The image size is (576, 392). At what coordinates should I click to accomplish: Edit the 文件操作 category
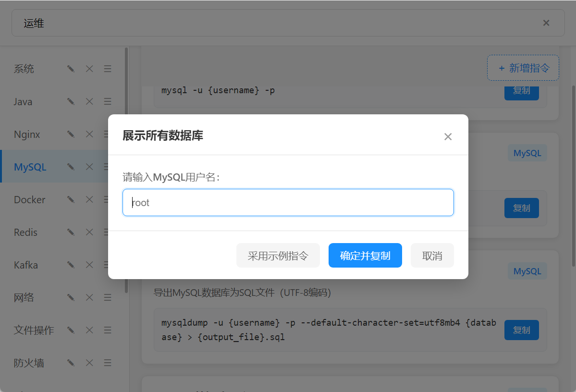coord(71,330)
